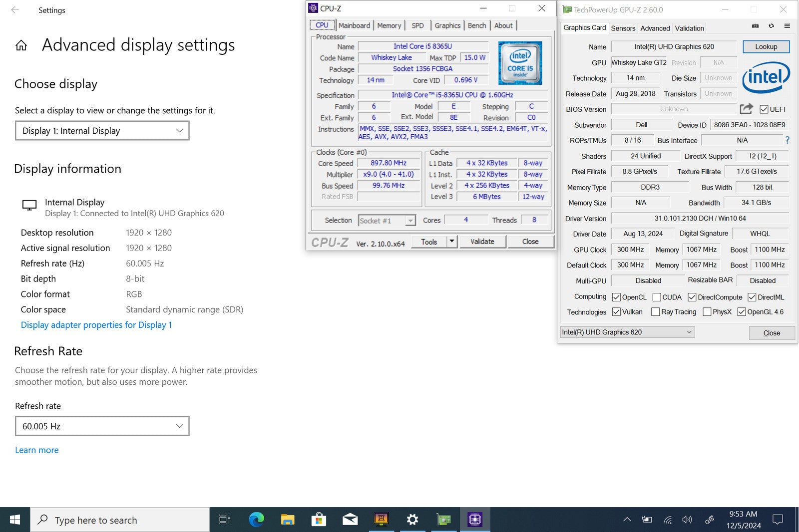Viewport: 799px width, 532px height.
Task: Switch to the Mainboard tab in CPU-Z
Action: 354,25
